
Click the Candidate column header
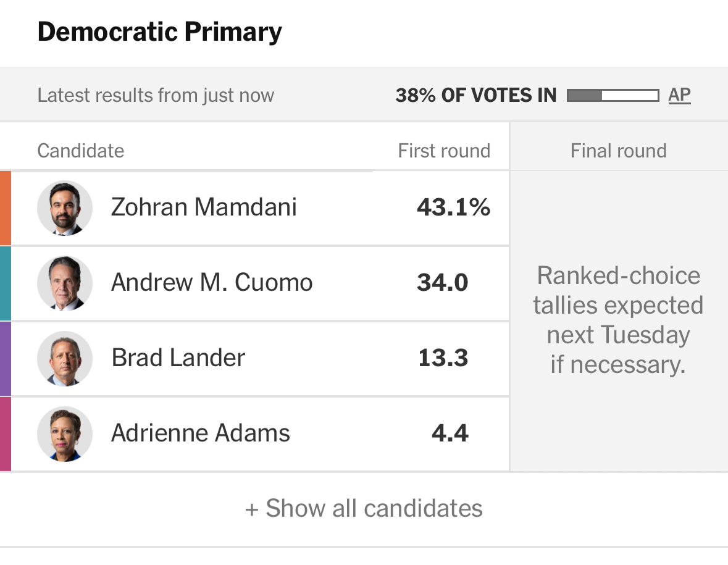pyautogui.click(x=81, y=151)
